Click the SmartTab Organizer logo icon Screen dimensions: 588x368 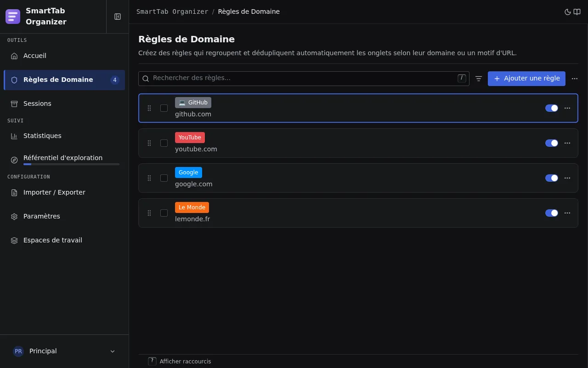(13, 17)
